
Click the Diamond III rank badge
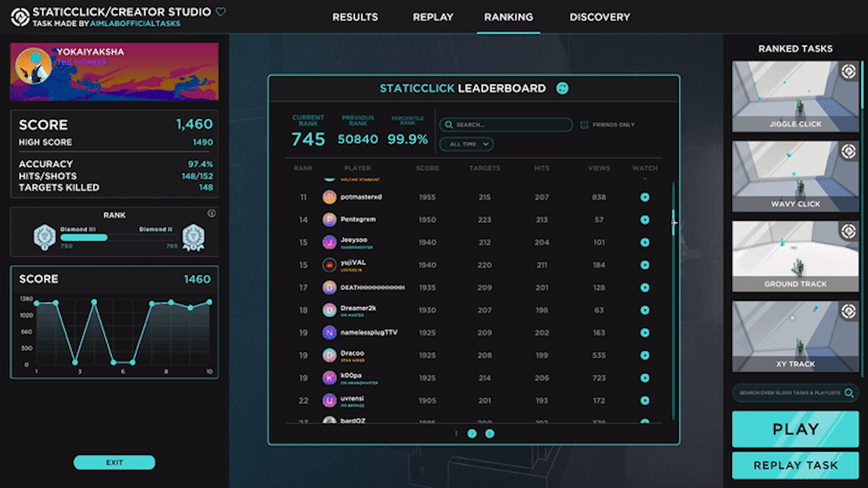click(44, 237)
